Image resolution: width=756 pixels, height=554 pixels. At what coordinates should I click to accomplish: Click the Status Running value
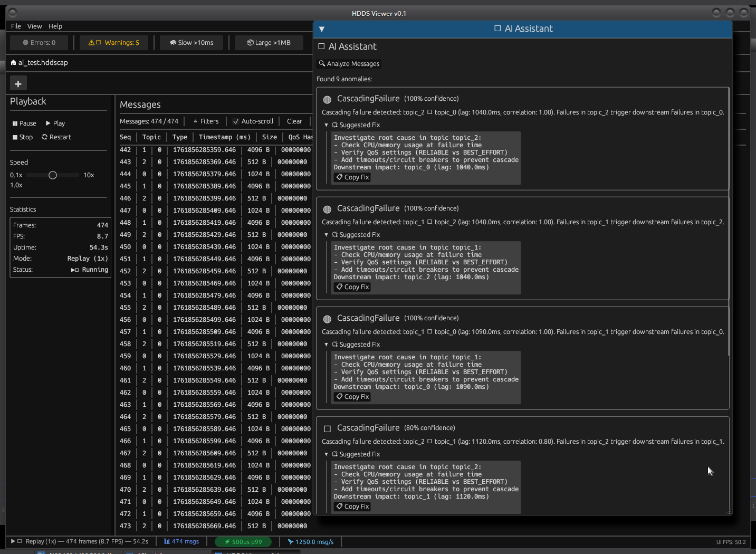click(90, 270)
